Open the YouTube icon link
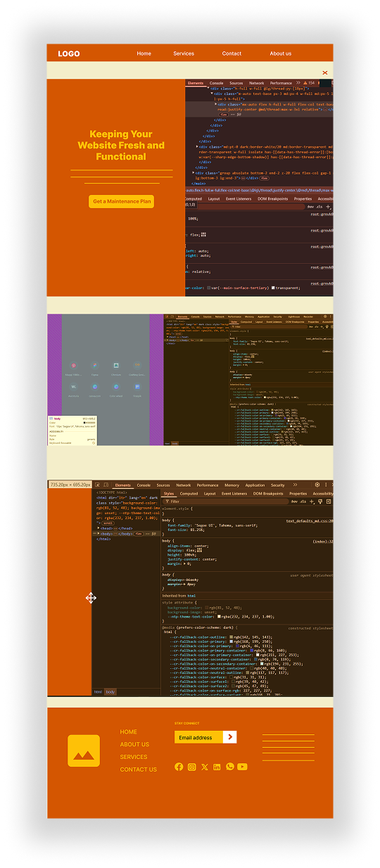The width and height of the screenshot is (380, 868). (x=242, y=767)
